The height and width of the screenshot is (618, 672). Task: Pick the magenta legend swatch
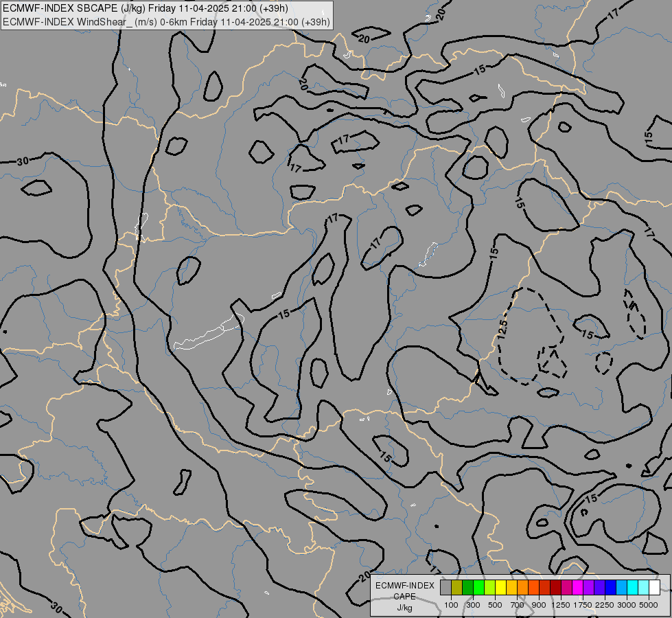coord(578,587)
